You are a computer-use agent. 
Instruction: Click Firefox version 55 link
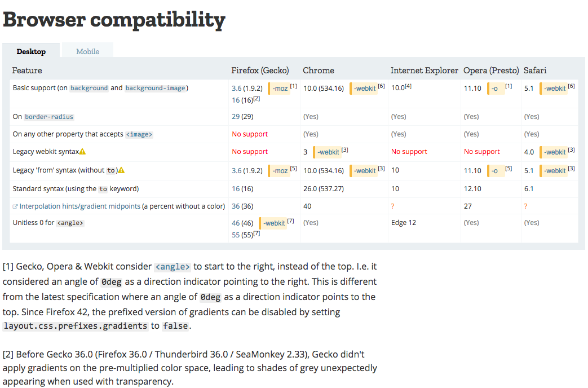click(x=236, y=235)
